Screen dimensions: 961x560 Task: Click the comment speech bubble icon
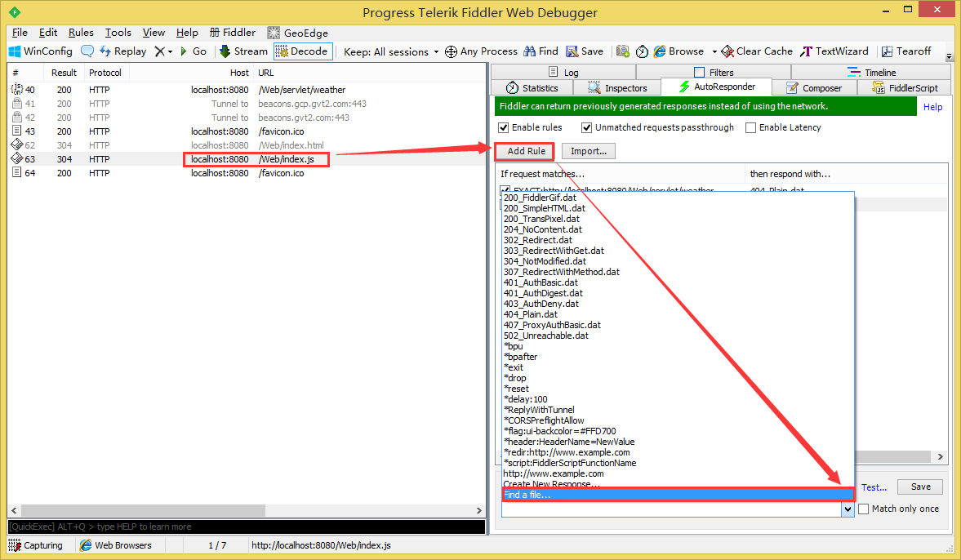[87, 51]
